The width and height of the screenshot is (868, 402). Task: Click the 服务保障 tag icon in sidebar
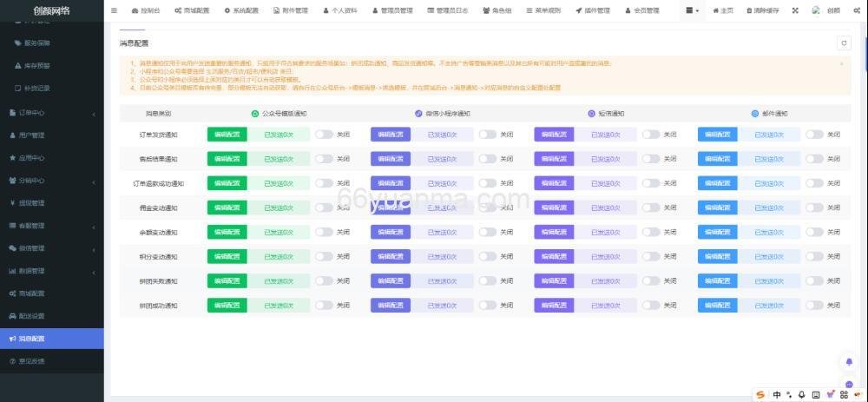pyautogui.click(x=17, y=43)
